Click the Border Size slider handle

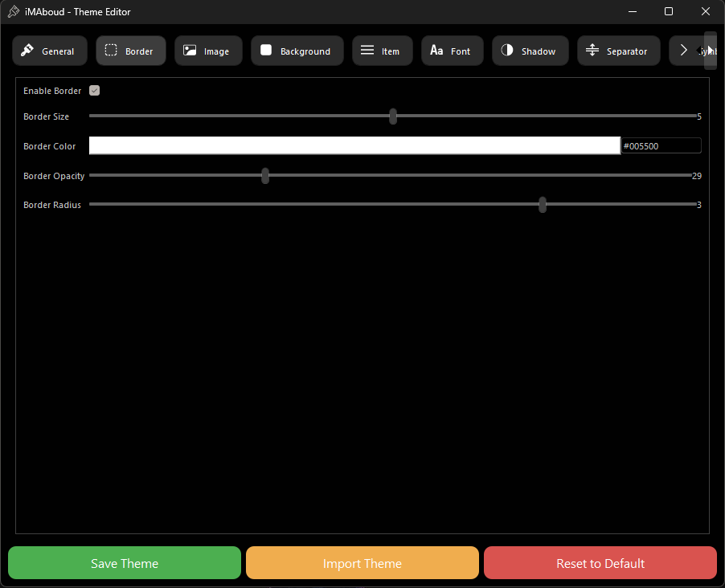point(392,116)
